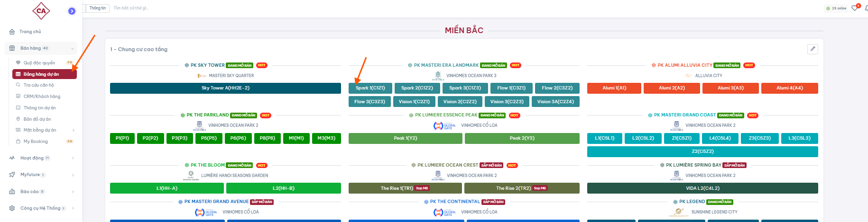
Task: Collapse the Bán hàng menu section
Action: coord(73,48)
